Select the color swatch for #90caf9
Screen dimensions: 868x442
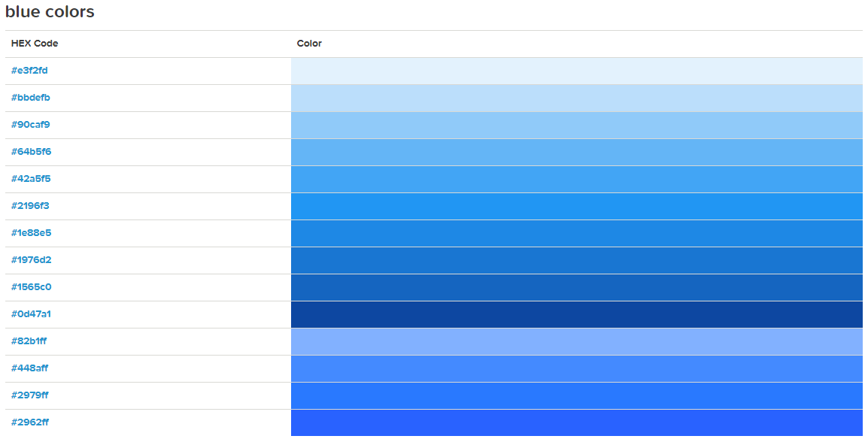tap(577, 126)
